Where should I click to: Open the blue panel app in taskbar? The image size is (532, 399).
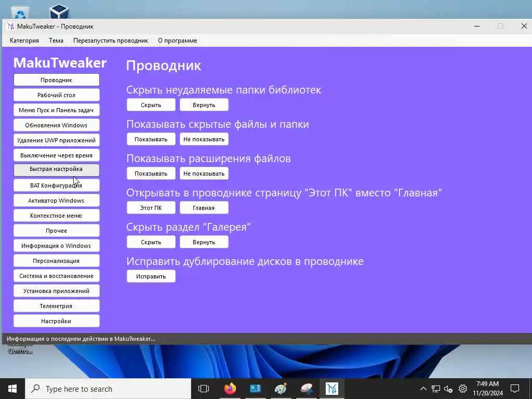[256, 389]
